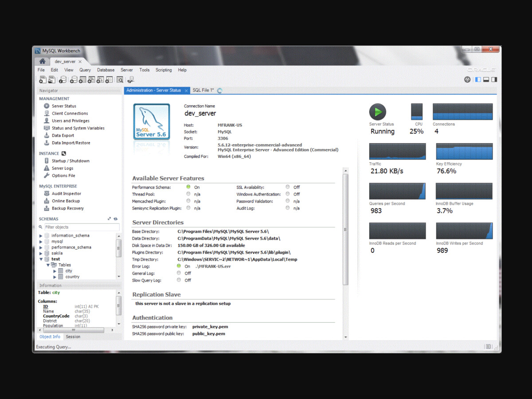532x399 pixels.
Task: Click the Filter objects search field
Action: click(81, 227)
